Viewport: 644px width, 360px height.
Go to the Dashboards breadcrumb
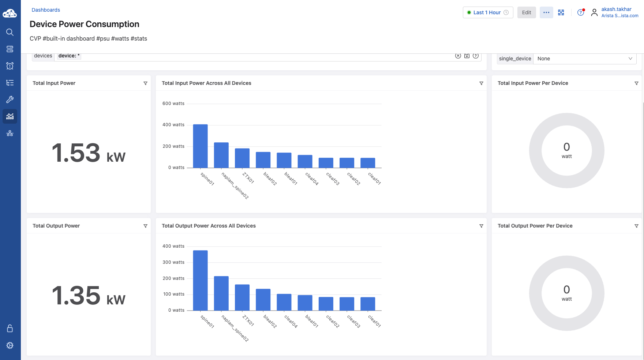coord(46,10)
